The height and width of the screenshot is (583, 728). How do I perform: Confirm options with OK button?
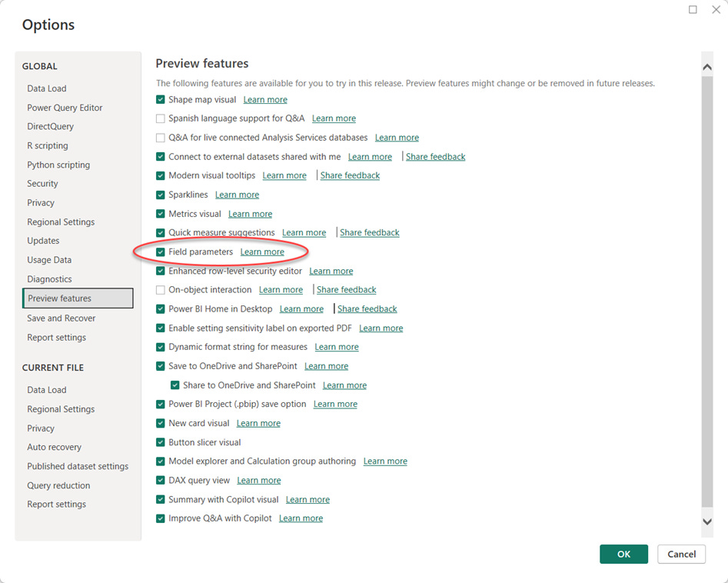point(623,554)
